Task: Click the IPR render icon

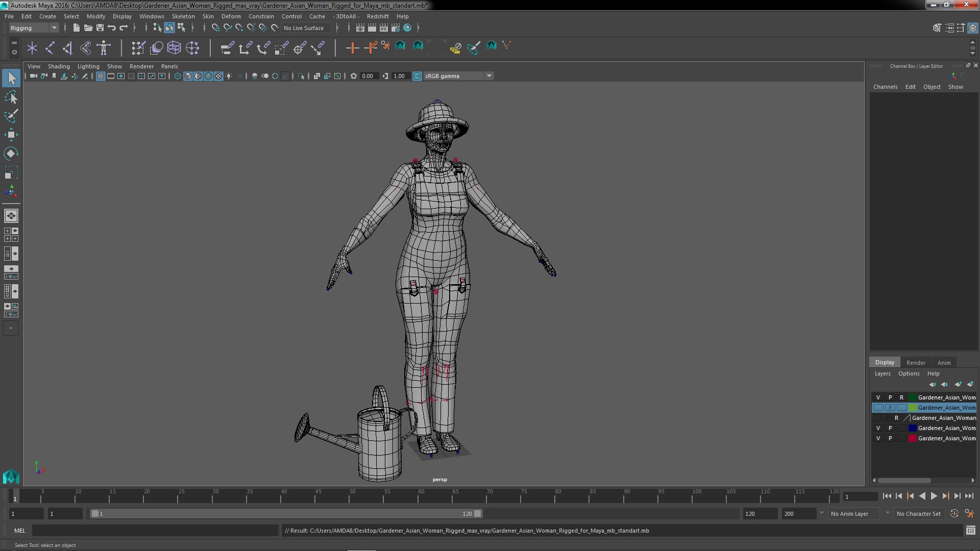Action: pyautogui.click(x=384, y=28)
